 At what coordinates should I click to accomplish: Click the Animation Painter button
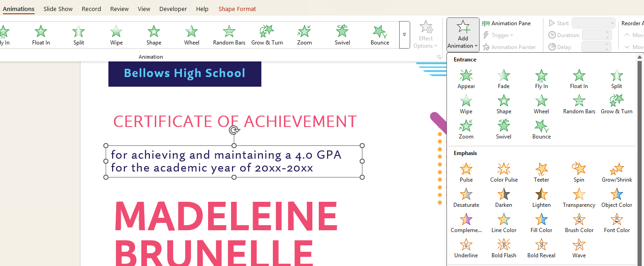(509, 47)
